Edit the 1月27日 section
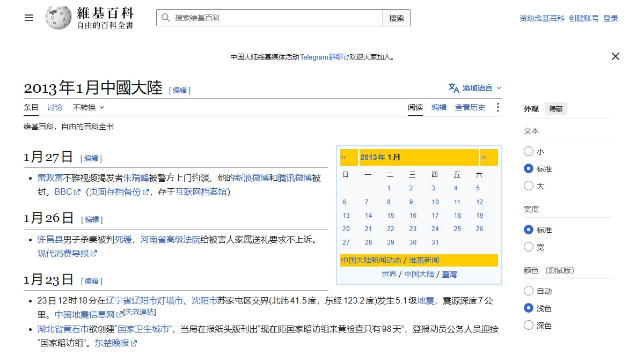This screenshot has height=362, width=644. click(x=91, y=158)
